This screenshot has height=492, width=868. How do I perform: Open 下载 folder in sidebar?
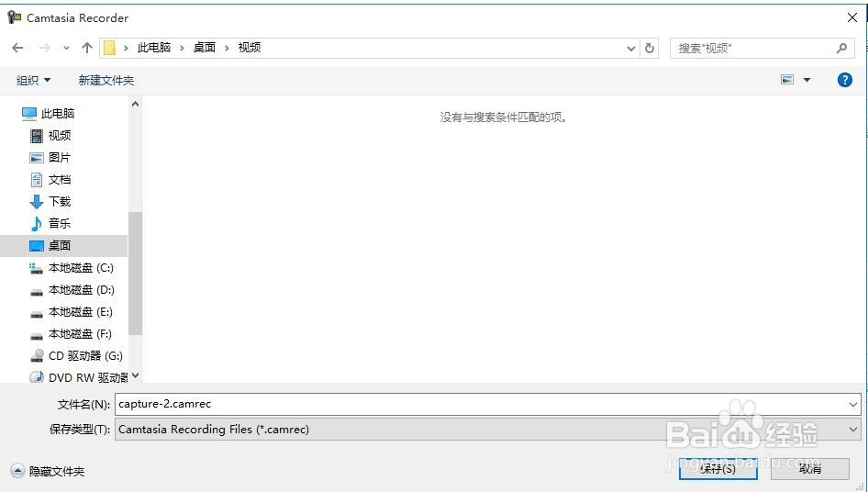(x=50, y=202)
